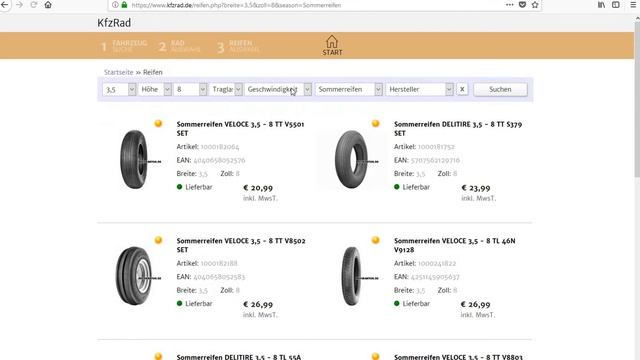The height and width of the screenshot is (360, 640).
Task: Click Lieferbar status of DELITIRE S379
Action: (412, 187)
